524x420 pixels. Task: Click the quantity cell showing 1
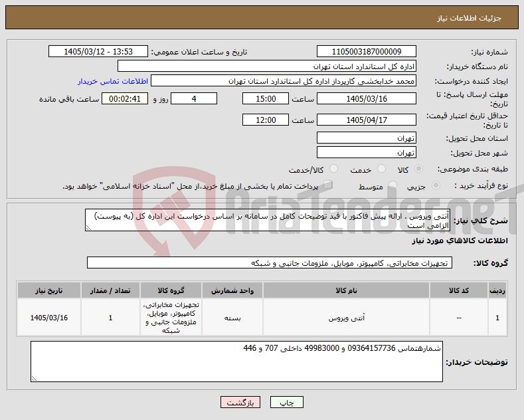(x=110, y=318)
